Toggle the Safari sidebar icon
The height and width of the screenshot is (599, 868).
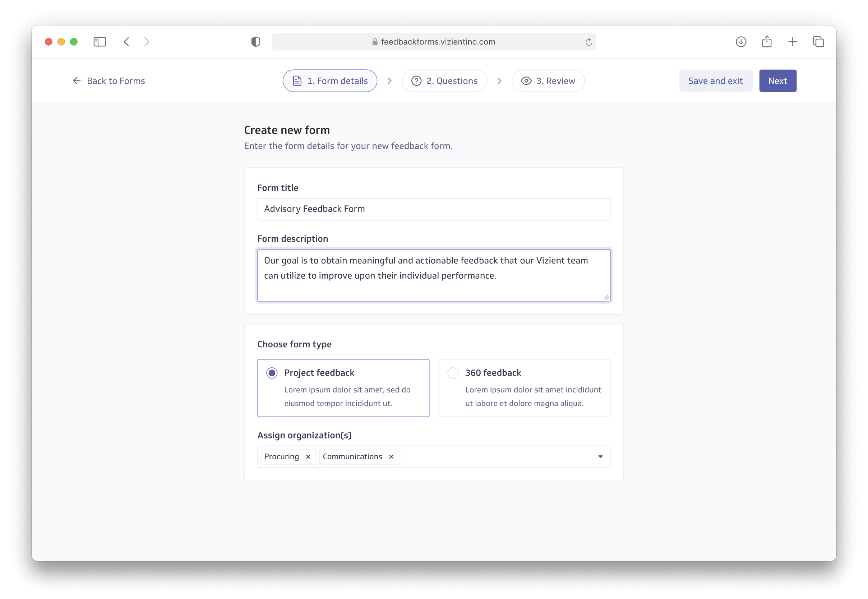100,42
